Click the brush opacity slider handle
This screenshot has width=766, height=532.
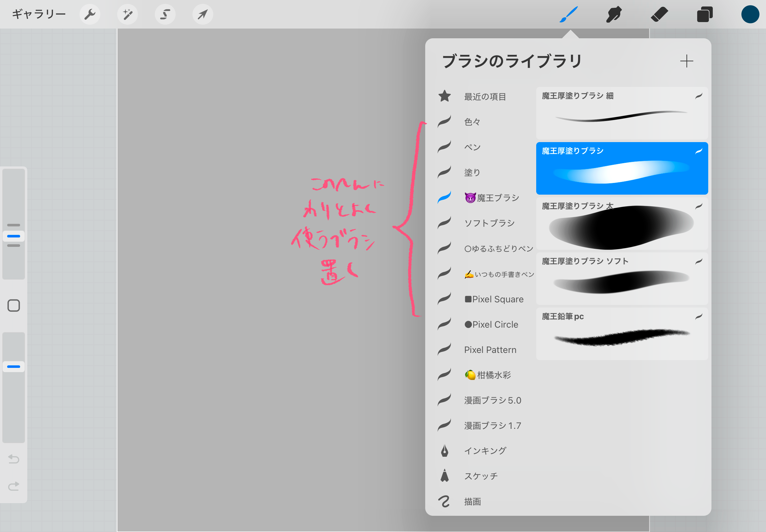pos(14,367)
